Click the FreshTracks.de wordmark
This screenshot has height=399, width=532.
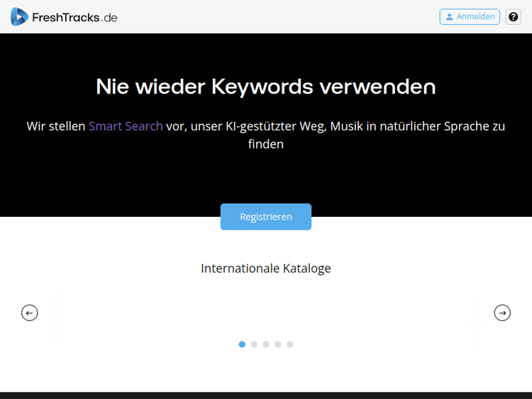(74, 17)
